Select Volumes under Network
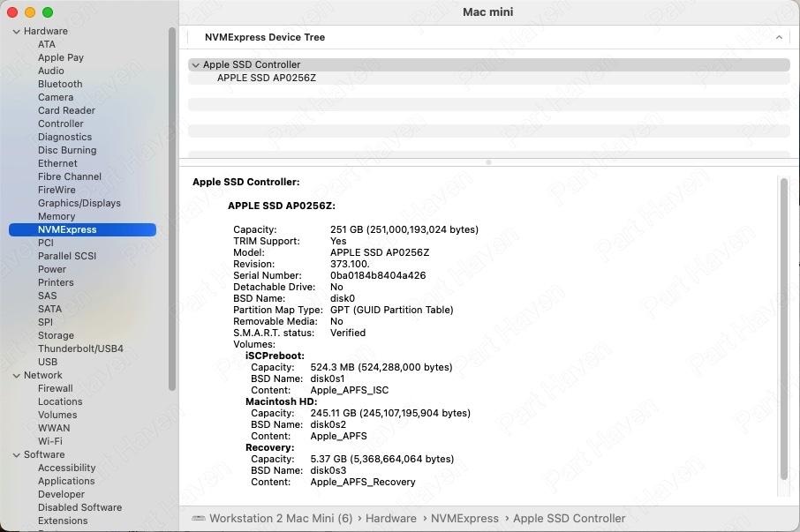The image size is (800, 532). [x=57, y=416]
